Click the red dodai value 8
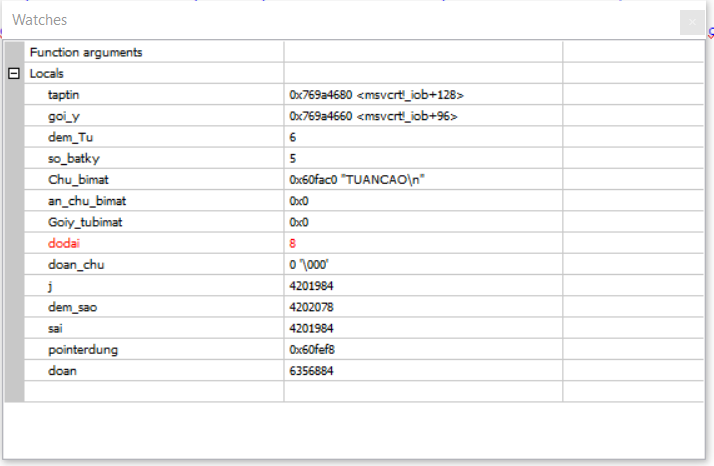This screenshot has width=714, height=466. pyautogui.click(x=293, y=243)
